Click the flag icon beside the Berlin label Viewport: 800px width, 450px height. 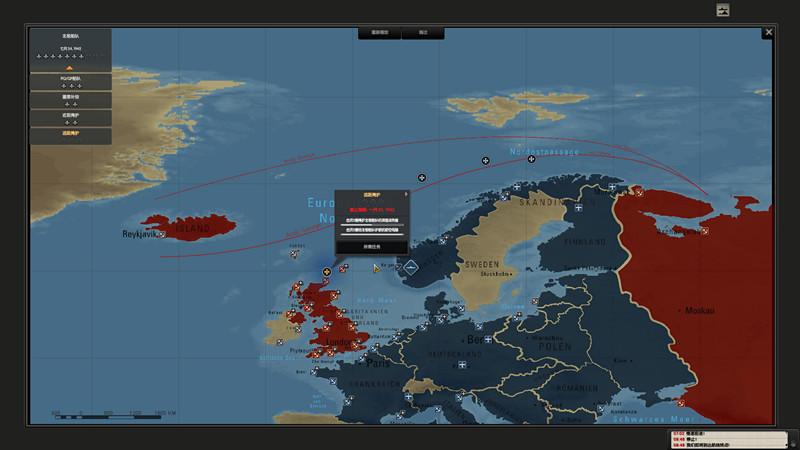click(488, 339)
